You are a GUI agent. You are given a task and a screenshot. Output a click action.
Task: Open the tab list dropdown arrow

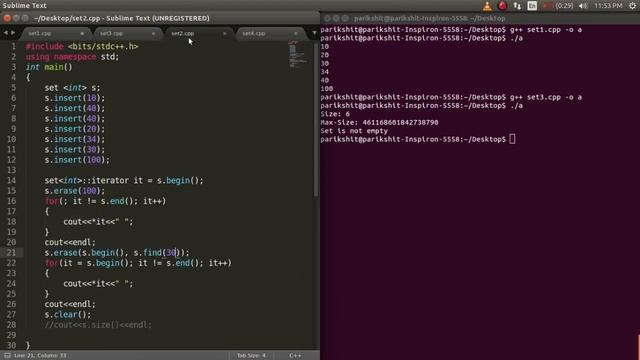(x=314, y=33)
